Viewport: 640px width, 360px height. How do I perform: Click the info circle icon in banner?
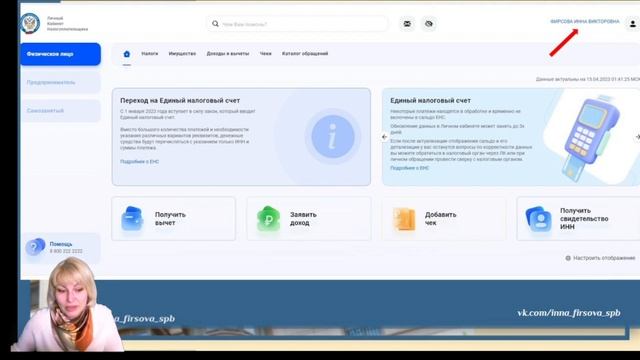point(333,136)
